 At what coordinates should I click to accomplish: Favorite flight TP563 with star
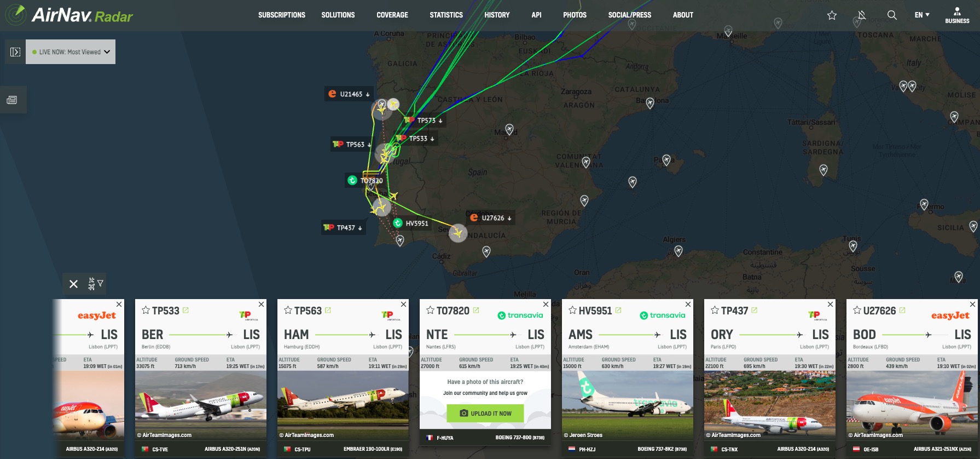[288, 310]
